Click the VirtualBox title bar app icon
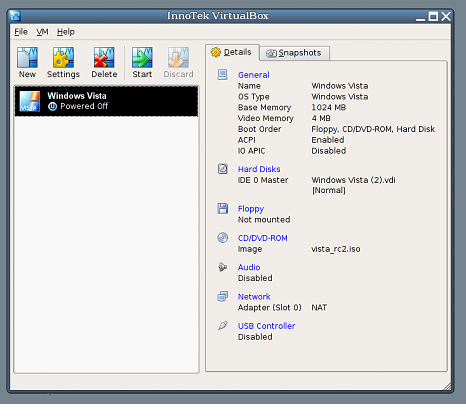This screenshot has height=416, width=466. point(15,16)
